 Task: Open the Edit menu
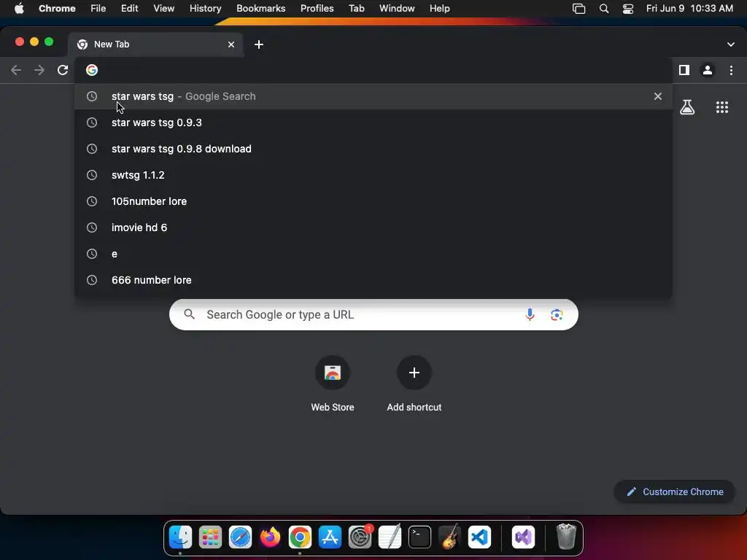[129, 9]
